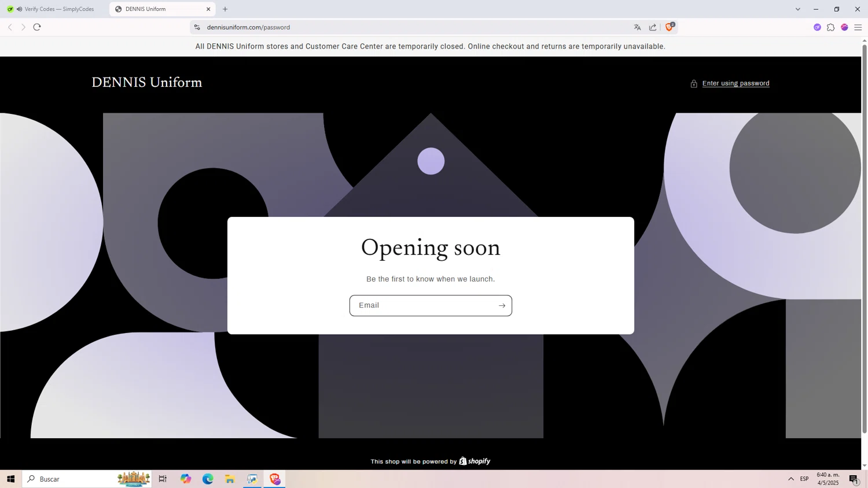Open Brave Shields icon
This screenshot has width=868, height=488.
670,27
